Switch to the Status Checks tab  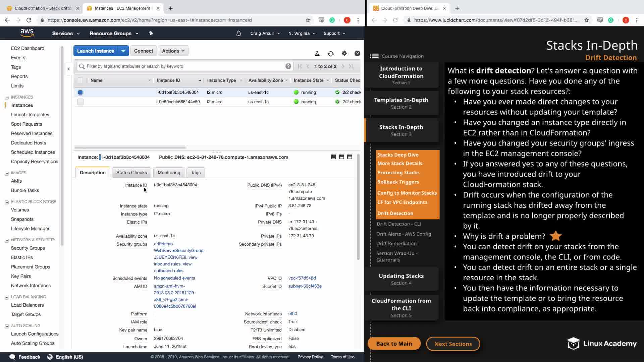click(131, 173)
